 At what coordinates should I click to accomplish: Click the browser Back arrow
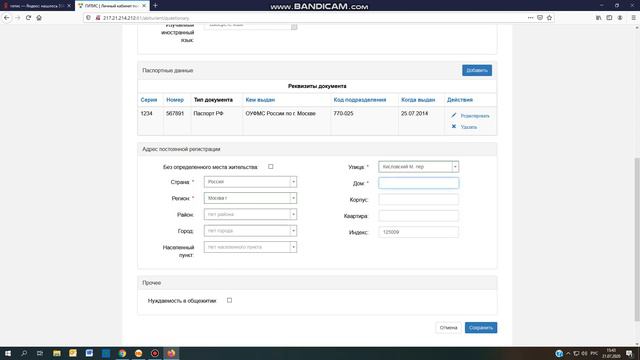click(7, 18)
